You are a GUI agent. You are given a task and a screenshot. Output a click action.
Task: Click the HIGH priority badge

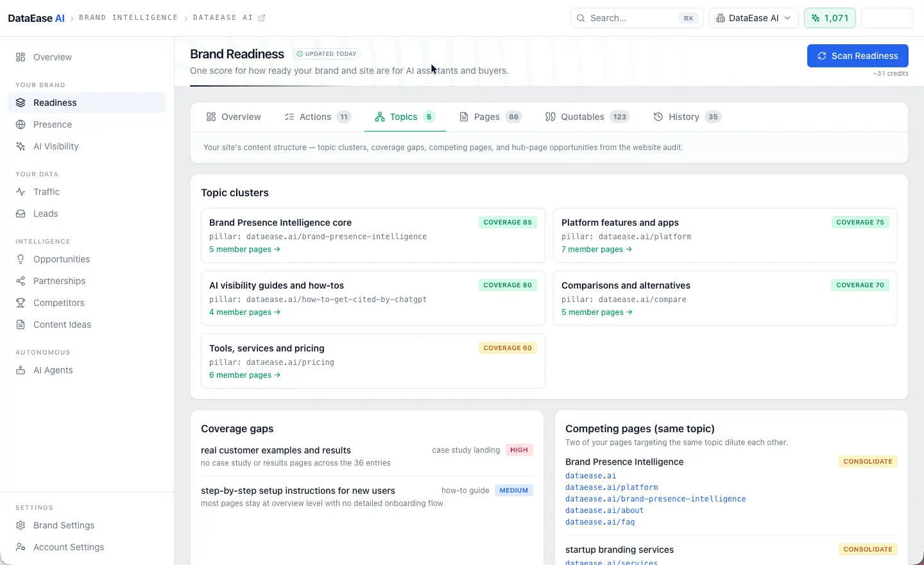point(519,450)
